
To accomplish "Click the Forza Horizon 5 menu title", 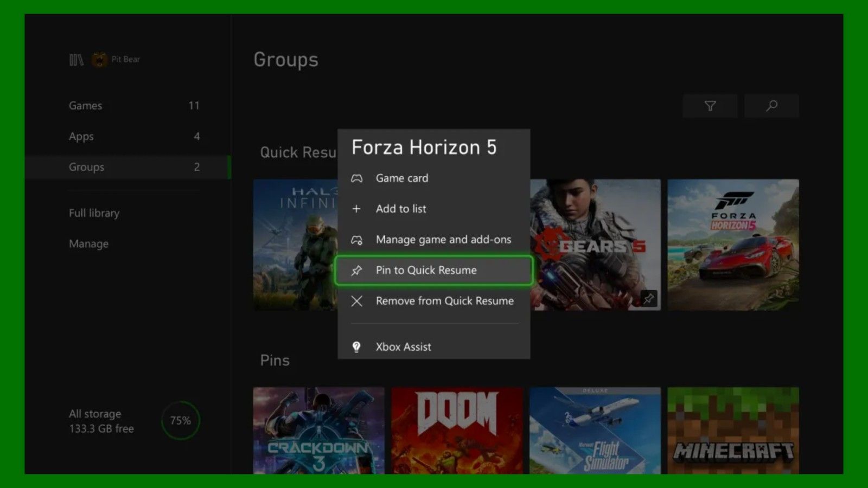I will [424, 147].
